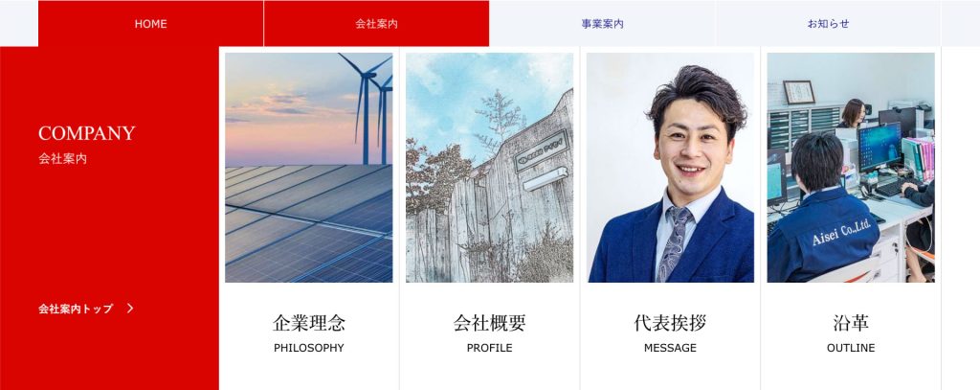Click the OUTLINE caption text

(851, 348)
